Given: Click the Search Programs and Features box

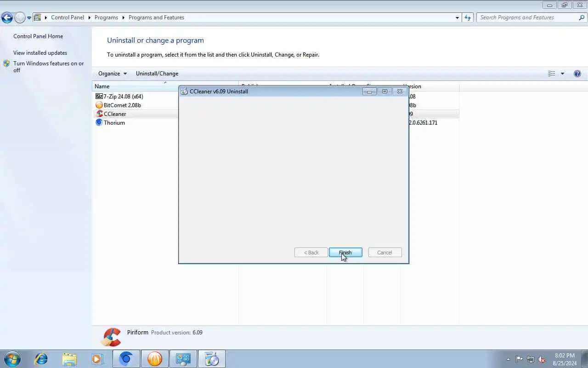Looking at the screenshot, I should pos(527,17).
